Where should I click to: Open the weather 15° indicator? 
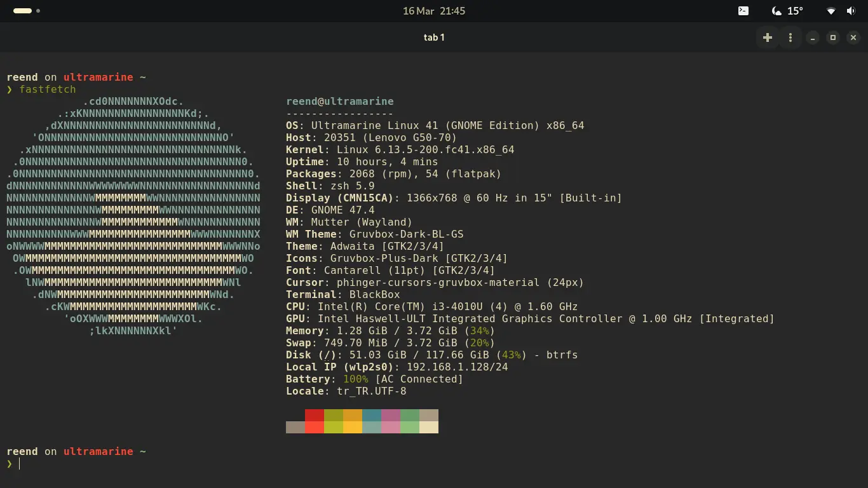(787, 11)
